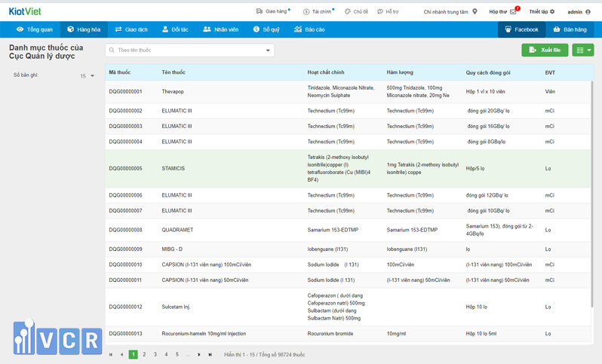Select pagination page 4
This screenshot has width=602, height=364.
coord(166,354)
